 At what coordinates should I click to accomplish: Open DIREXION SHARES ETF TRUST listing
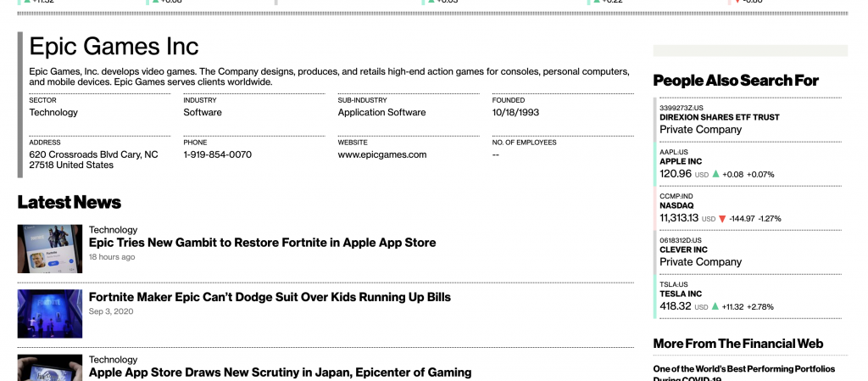pyautogui.click(x=719, y=117)
